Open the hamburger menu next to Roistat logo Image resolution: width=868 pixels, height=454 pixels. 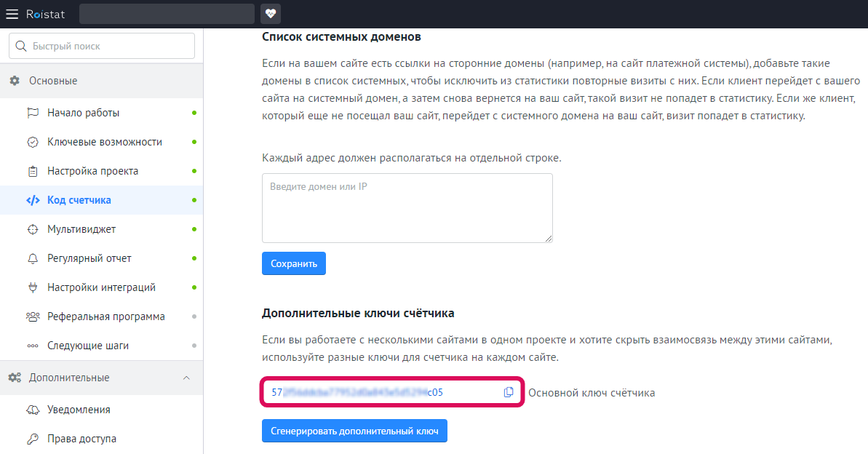coord(12,14)
